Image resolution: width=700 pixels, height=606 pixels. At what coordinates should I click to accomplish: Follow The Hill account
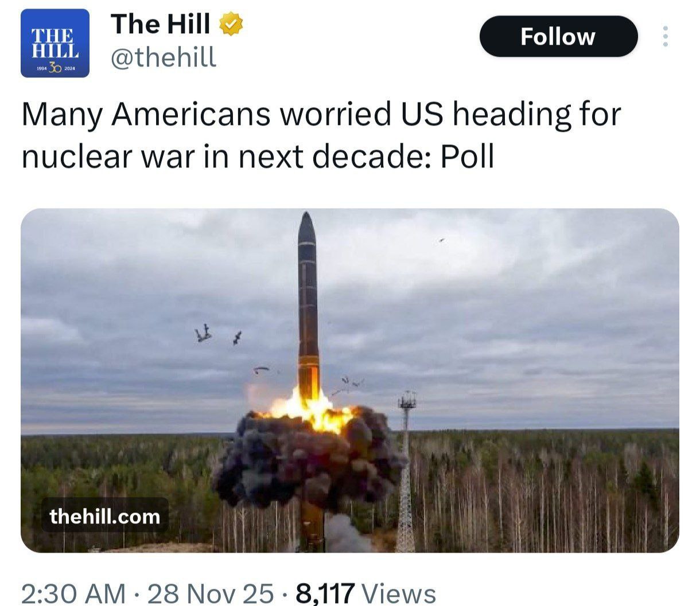click(x=558, y=37)
